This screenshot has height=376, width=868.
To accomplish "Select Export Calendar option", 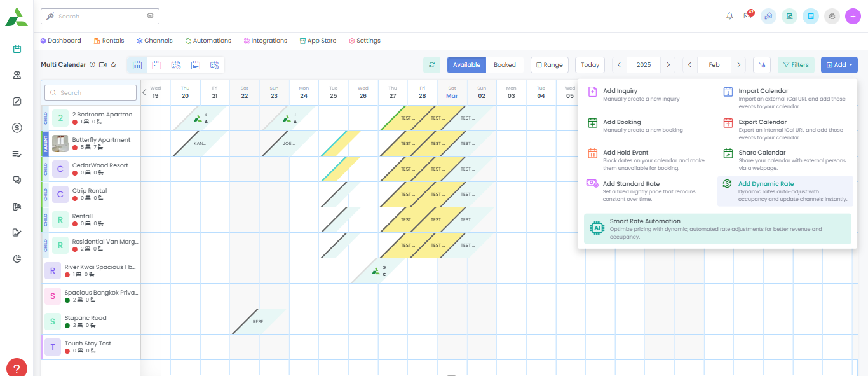I will click(785, 129).
